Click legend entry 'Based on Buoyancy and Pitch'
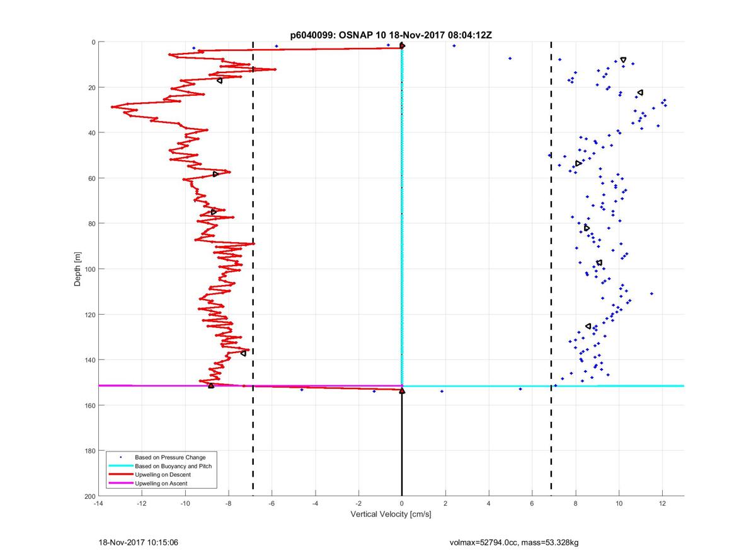This screenshot has height=558, width=756. (173, 466)
